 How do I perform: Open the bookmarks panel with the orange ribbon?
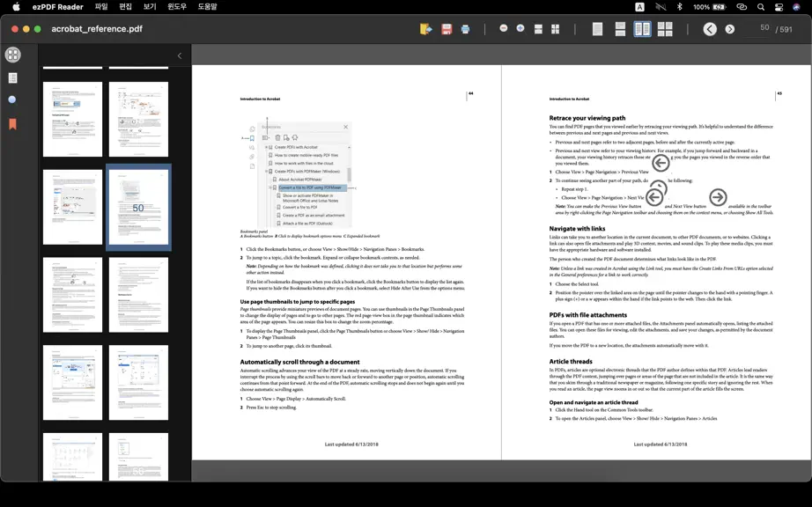click(13, 123)
